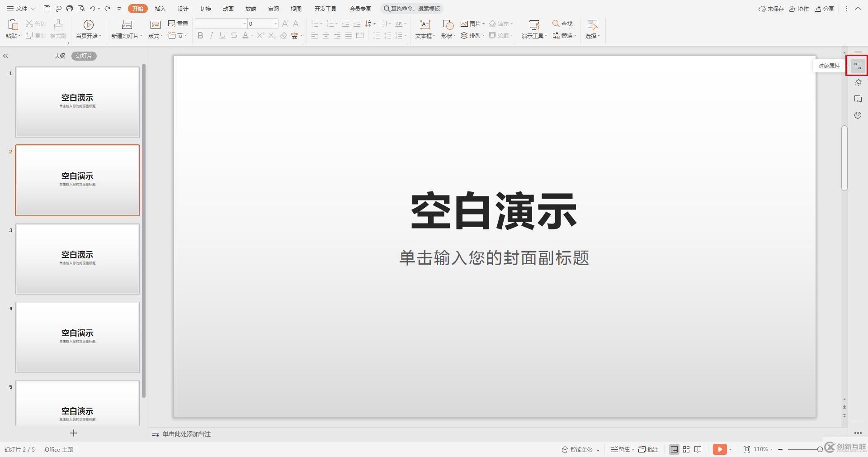Toggle italic formatting
The image size is (868, 457).
(211, 35)
